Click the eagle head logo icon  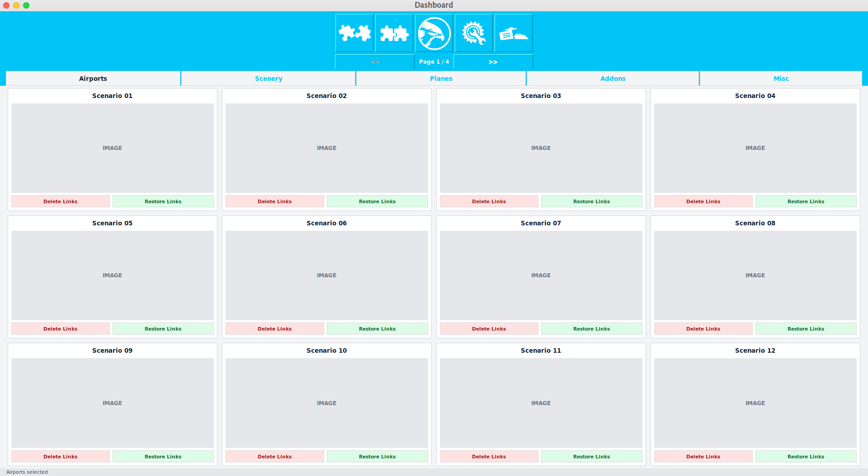434,33
